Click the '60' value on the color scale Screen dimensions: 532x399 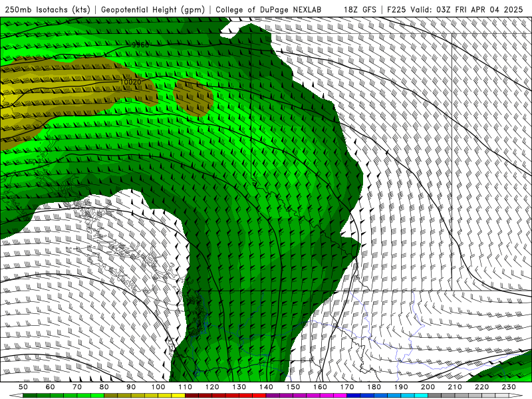coord(51,387)
